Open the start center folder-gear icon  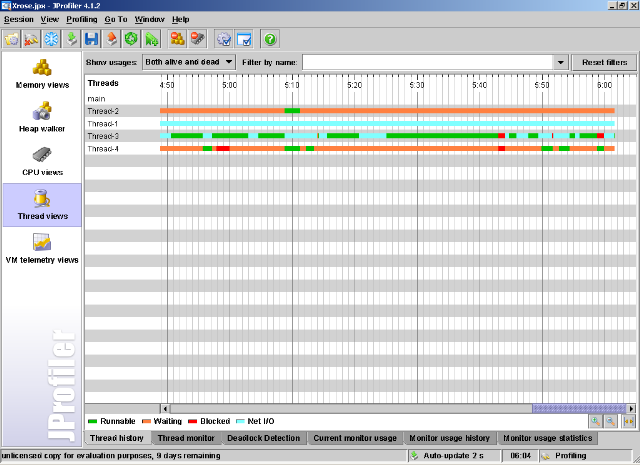[x=11, y=40]
